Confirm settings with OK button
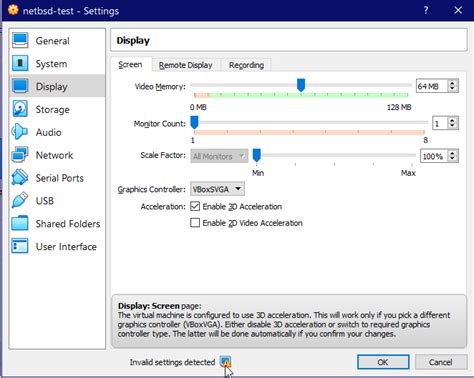The height and width of the screenshot is (378, 474). pyautogui.click(x=383, y=362)
